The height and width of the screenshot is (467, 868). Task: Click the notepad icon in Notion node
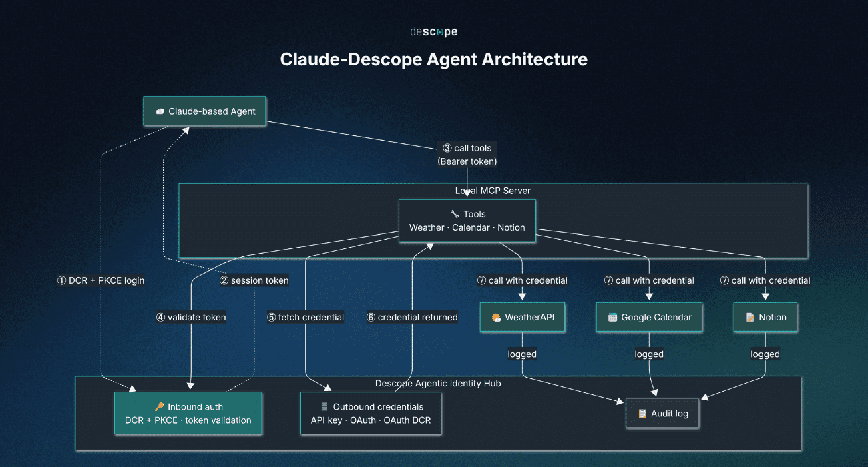pyautogui.click(x=750, y=318)
